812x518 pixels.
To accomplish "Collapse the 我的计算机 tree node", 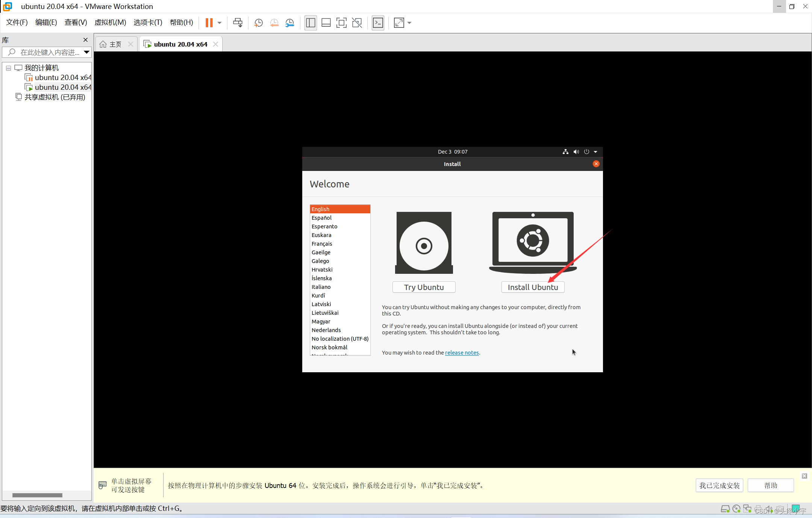I will point(8,68).
